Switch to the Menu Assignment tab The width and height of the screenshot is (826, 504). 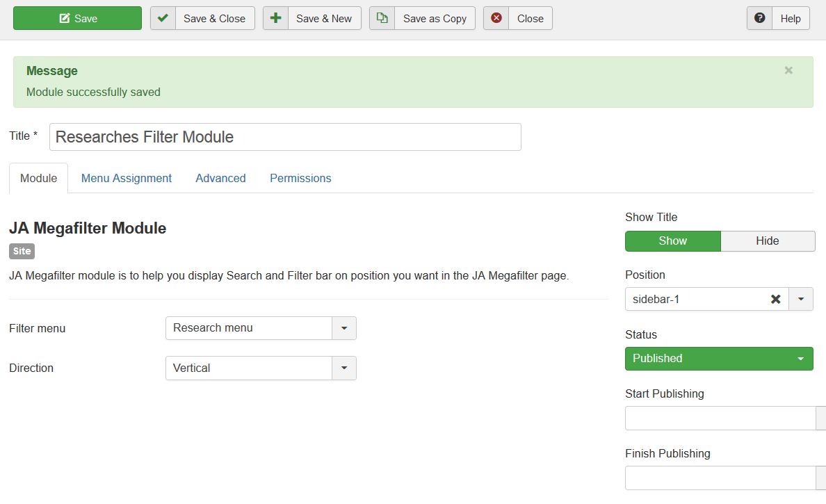coord(127,178)
